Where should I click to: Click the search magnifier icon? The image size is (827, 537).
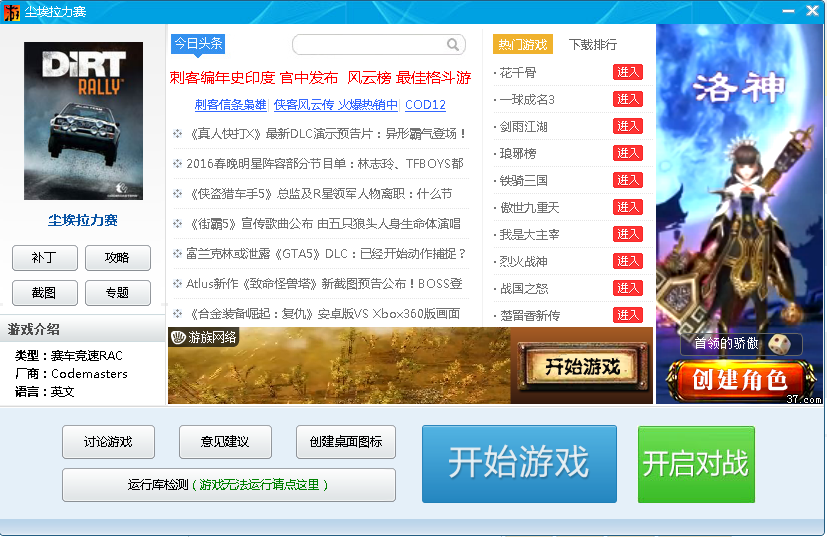pyautogui.click(x=453, y=45)
